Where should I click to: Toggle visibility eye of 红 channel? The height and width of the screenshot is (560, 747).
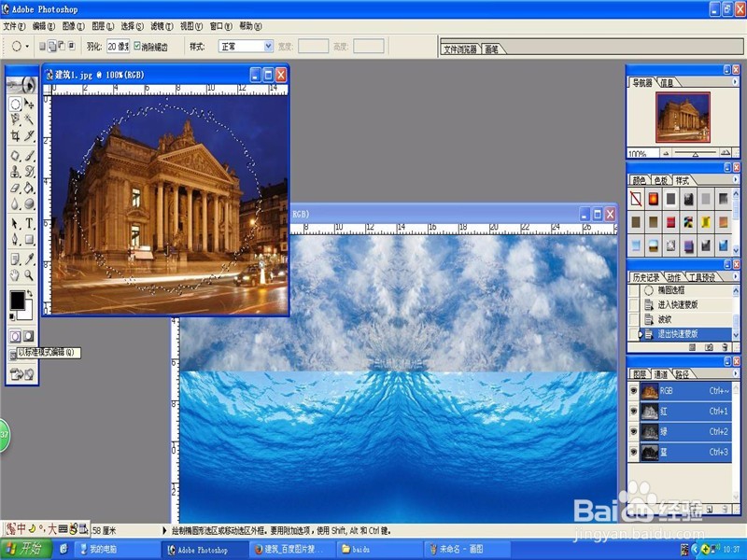click(634, 411)
